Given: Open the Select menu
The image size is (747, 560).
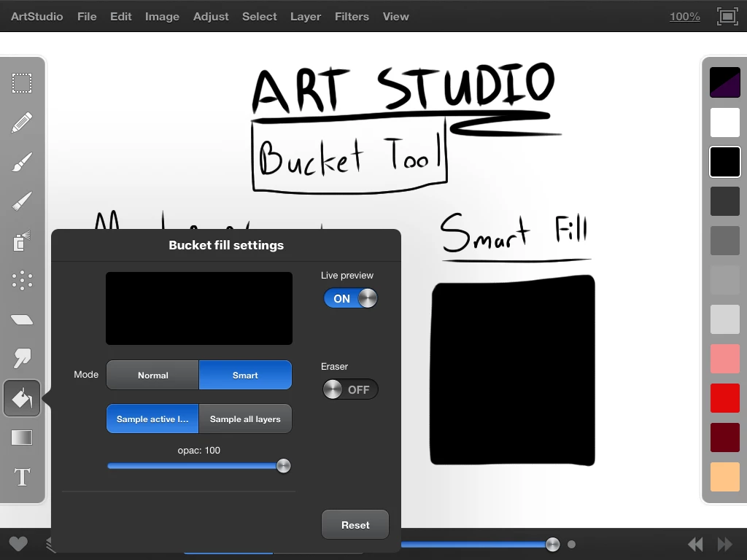Looking at the screenshot, I should click(259, 17).
